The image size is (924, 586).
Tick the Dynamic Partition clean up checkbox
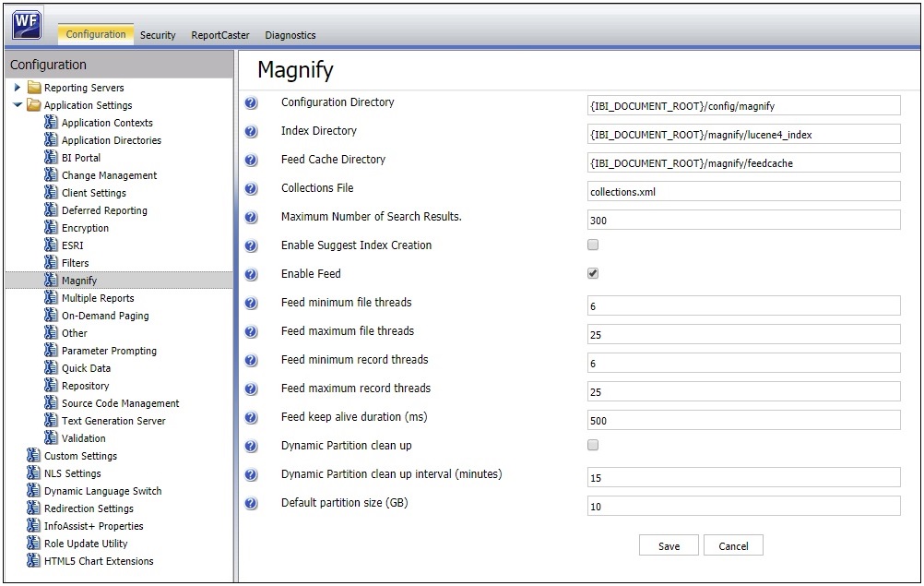pyautogui.click(x=593, y=445)
